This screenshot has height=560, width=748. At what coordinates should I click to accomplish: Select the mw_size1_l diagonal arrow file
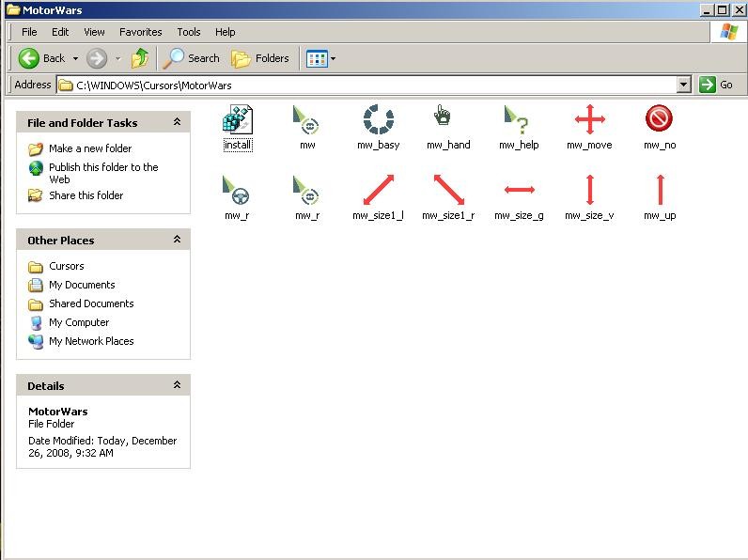(378, 191)
